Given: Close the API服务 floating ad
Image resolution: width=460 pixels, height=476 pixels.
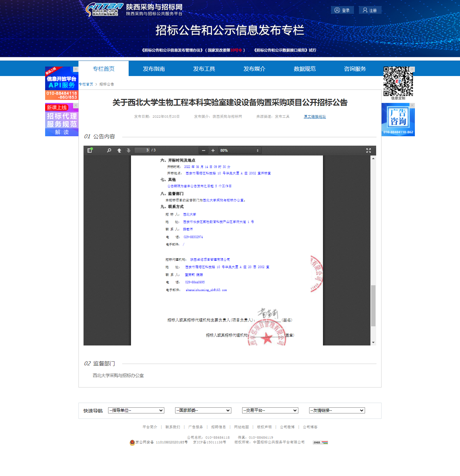Looking at the screenshot, I should pyautogui.click(x=76, y=69).
